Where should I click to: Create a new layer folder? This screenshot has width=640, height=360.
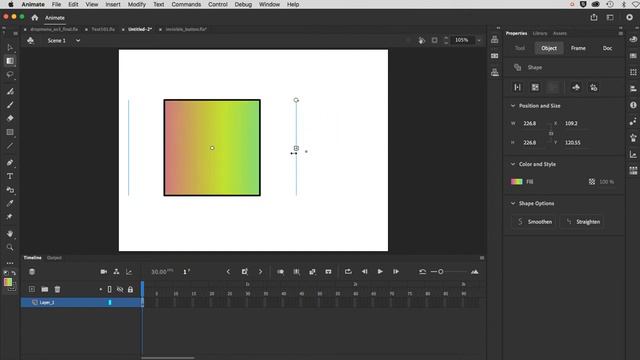tap(45, 289)
